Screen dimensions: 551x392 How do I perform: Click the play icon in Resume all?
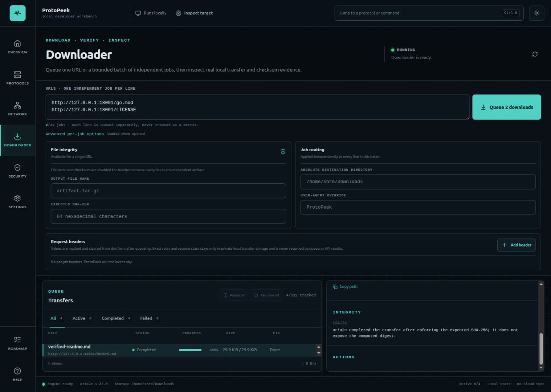[x=256, y=295]
